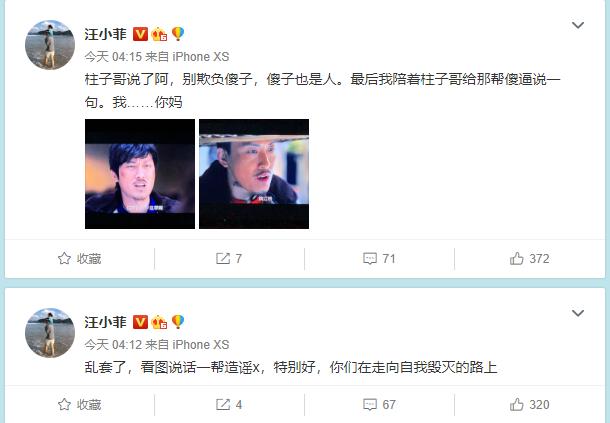Open 汪小菲 profile name on first post

pos(105,34)
